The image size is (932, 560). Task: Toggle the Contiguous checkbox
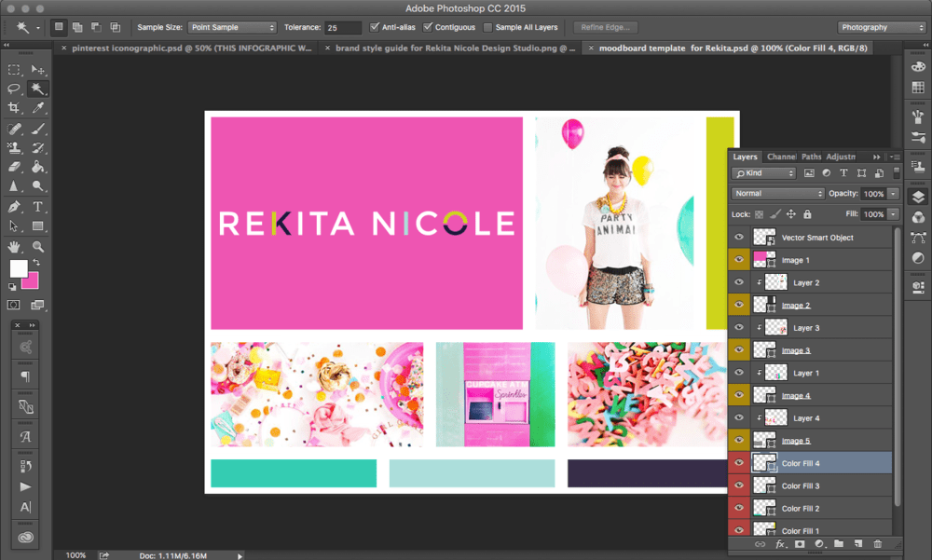pyautogui.click(x=428, y=27)
